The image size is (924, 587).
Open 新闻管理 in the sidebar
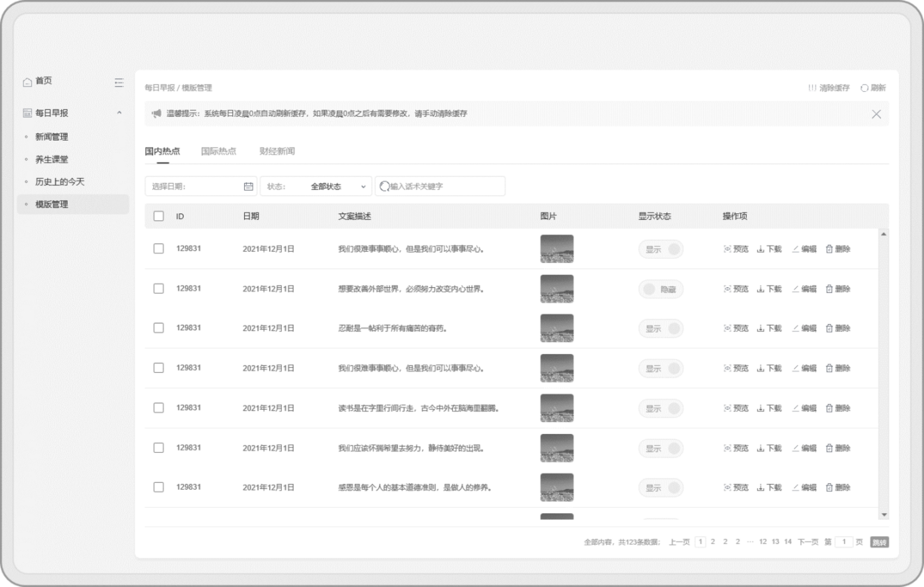[51, 137]
